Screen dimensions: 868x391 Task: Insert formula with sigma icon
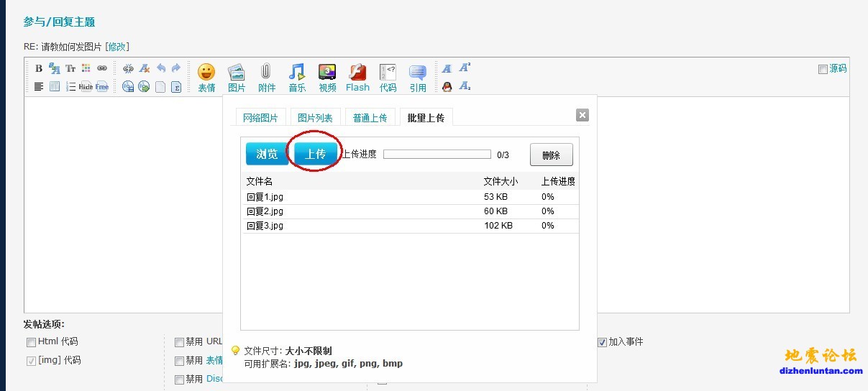(176, 87)
